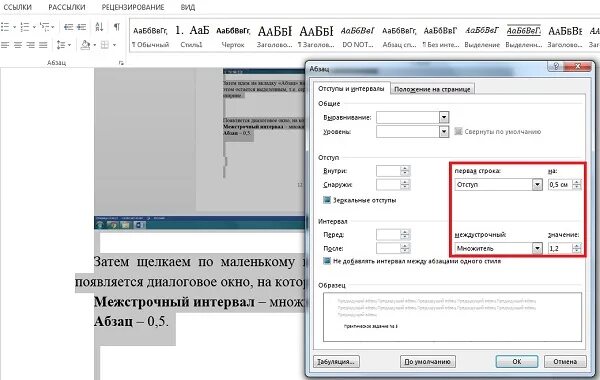Apply the Обычный style
Viewport: 600px width, 380px height.
150,37
